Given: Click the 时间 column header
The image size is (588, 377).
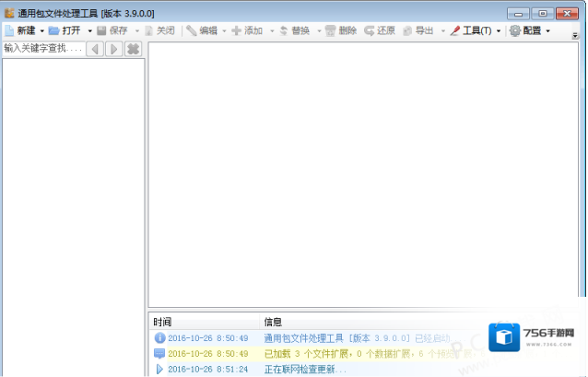Looking at the screenshot, I should point(162,322).
